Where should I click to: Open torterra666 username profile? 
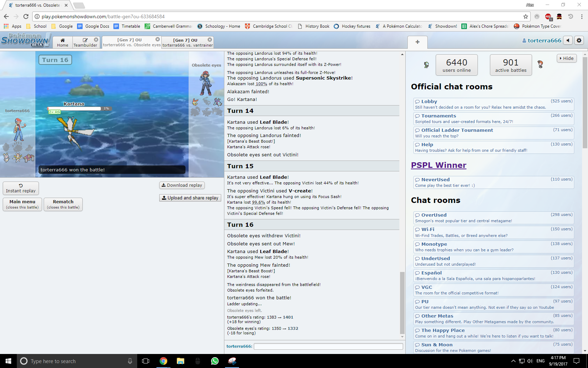[x=541, y=41]
